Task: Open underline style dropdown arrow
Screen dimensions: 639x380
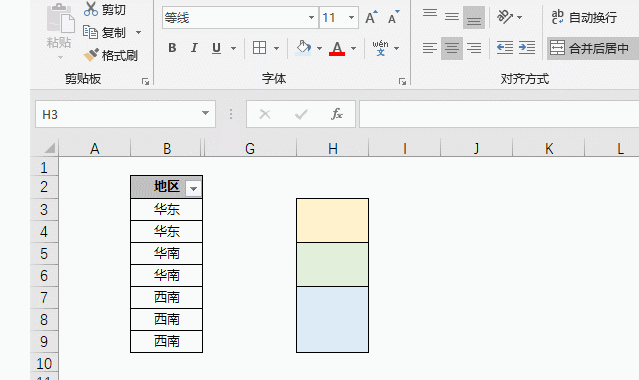Action: [x=233, y=49]
